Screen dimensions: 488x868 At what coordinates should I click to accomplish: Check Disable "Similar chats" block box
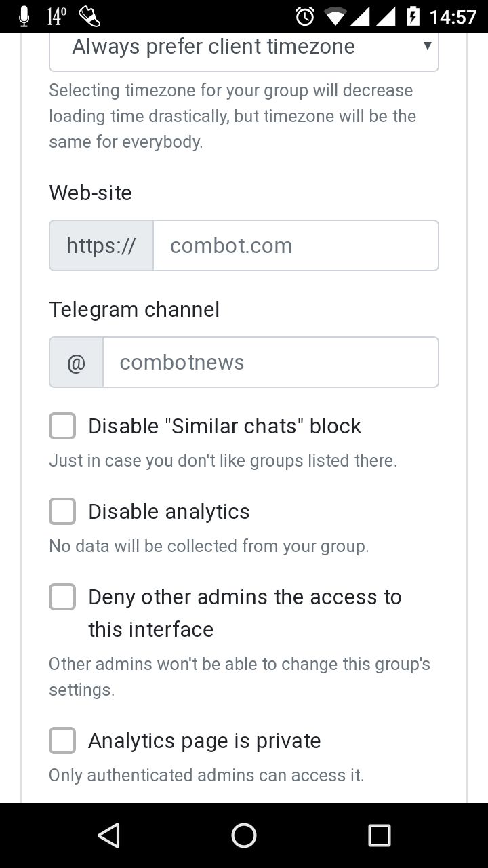62,427
